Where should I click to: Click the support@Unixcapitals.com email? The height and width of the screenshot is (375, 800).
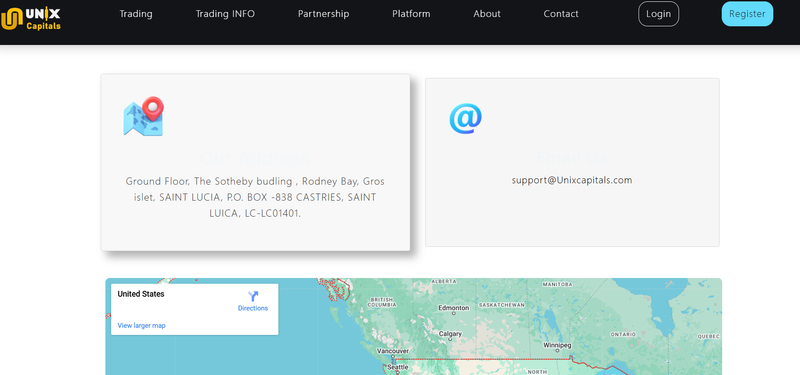pyautogui.click(x=572, y=180)
